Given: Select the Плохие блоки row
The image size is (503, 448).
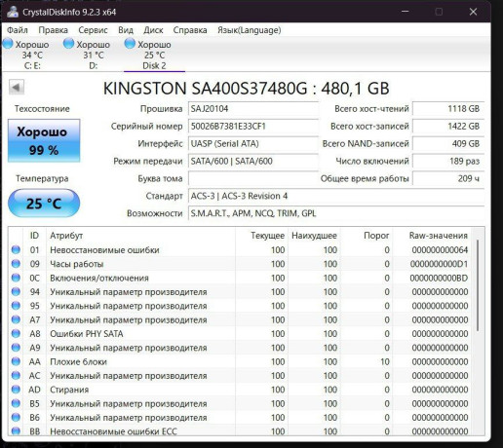Looking at the screenshot, I should point(240,361).
